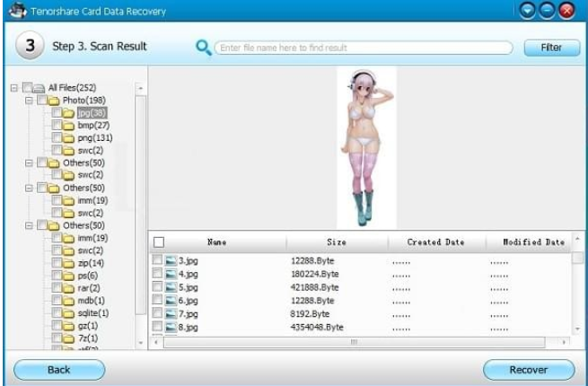588x386 pixels.
Task: Tick the select-all checkbox in the Name header
Action: 159,242
